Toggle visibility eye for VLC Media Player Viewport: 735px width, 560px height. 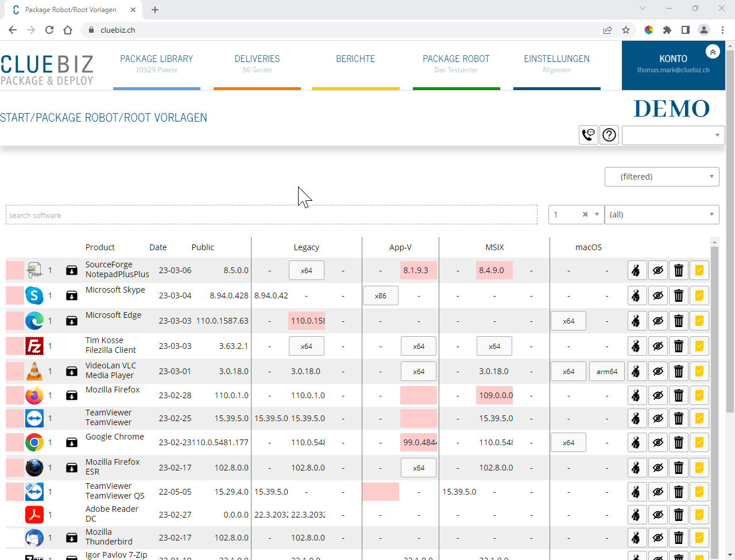657,371
